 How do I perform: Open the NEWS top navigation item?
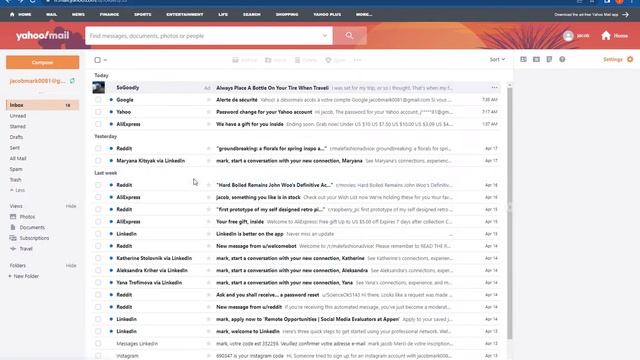coord(78,14)
